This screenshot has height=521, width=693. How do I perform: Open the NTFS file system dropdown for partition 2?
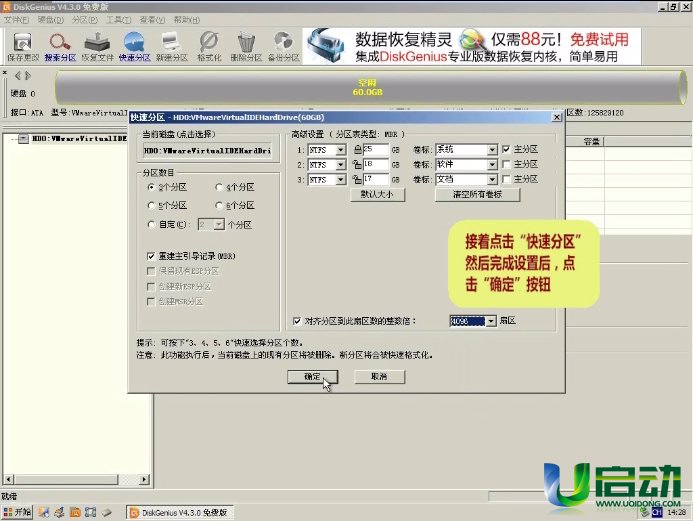tap(341, 165)
